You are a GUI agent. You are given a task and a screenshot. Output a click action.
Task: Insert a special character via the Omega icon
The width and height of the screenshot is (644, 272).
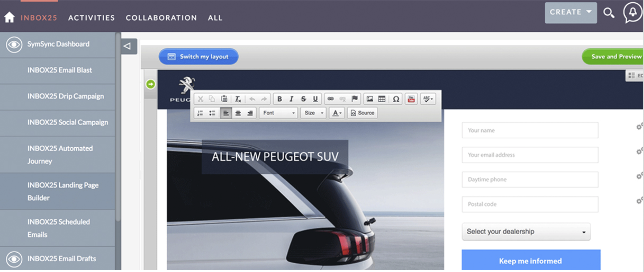click(x=396, y=99)
